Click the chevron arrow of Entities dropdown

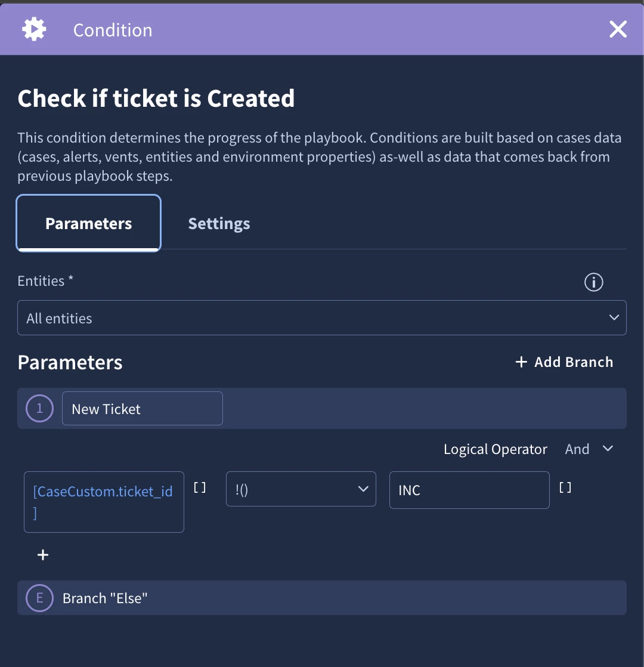(614, 317)
